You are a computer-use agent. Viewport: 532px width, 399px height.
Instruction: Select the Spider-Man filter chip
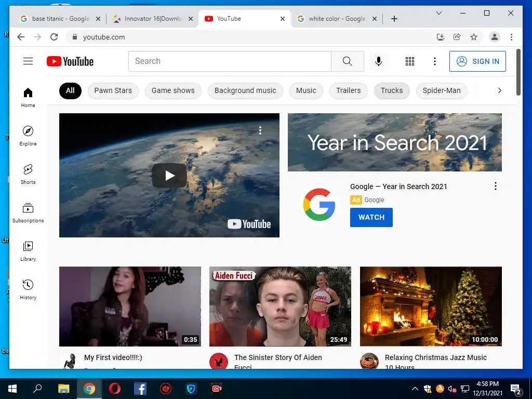442,90
